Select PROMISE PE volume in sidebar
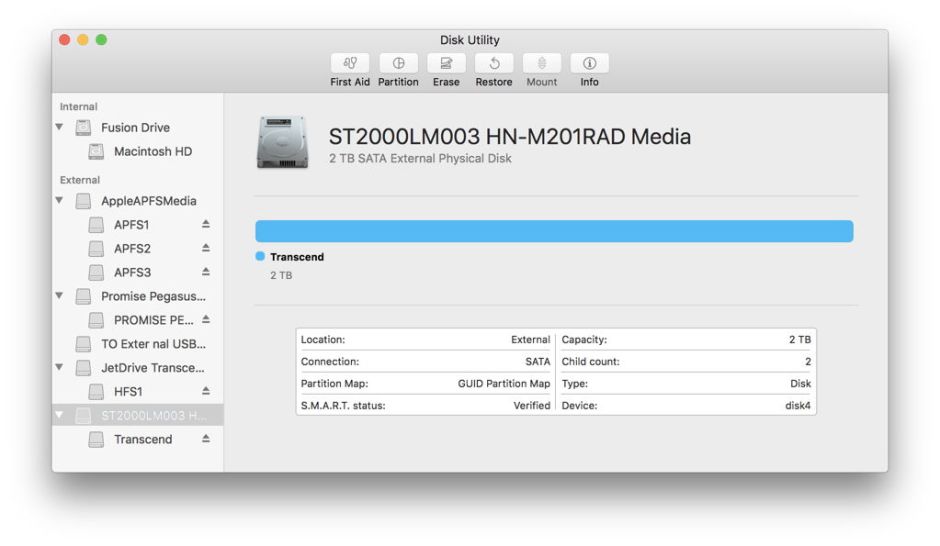Viewport: 940px width, 546px height. tap(153, 320)
